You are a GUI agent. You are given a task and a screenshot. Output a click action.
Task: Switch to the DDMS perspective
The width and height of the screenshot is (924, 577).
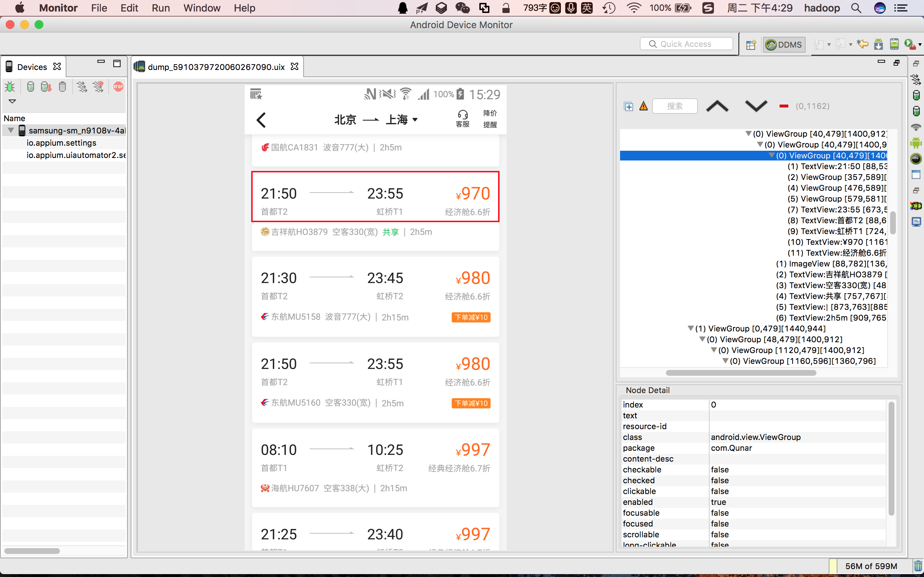click(784, 45)
